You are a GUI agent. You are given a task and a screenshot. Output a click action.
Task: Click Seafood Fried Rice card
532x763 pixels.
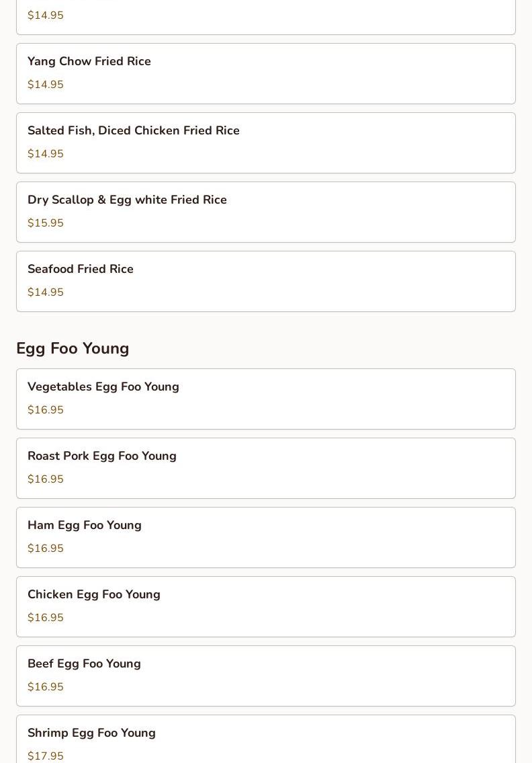pos(265,281)
